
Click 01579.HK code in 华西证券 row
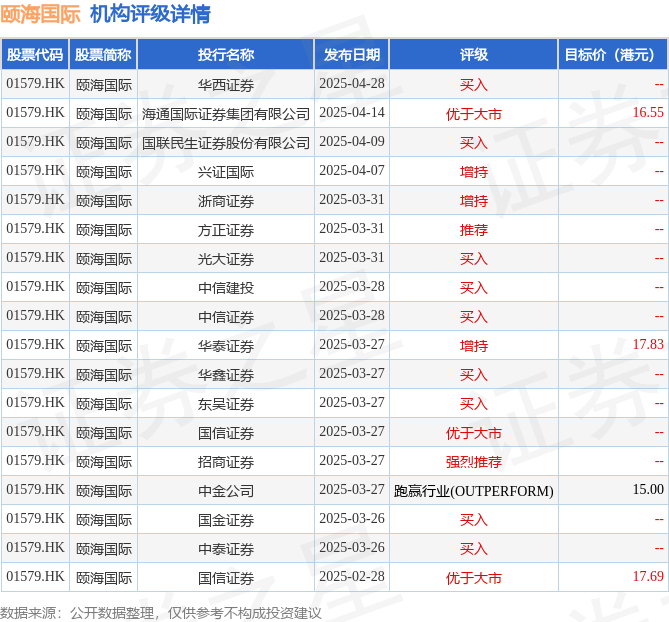35,84
